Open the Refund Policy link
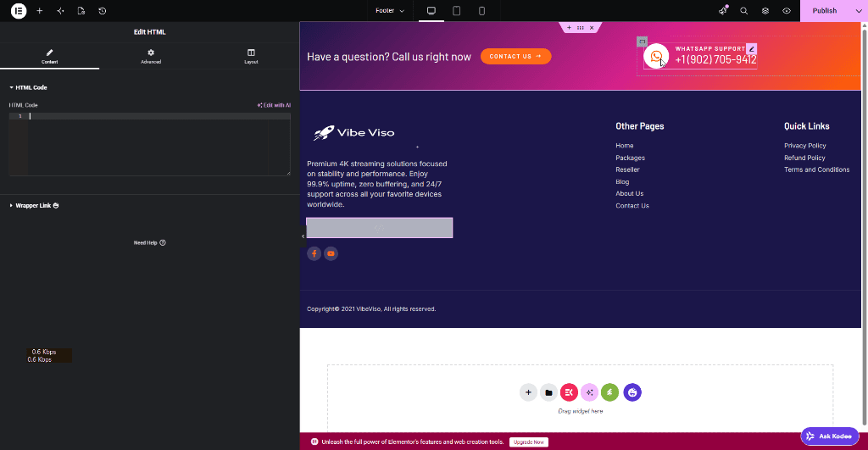868x450 pixels. (804, 158)
